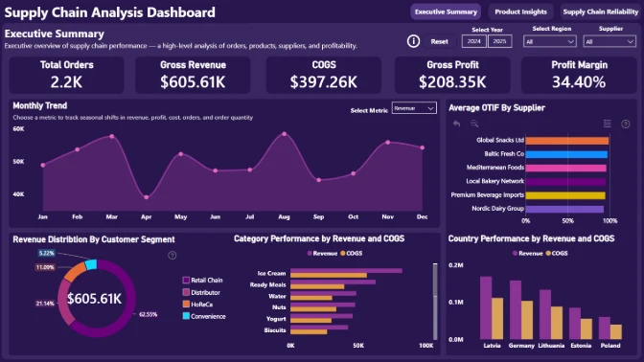Open the info icon beside Reset

click(x=413, y=41)
